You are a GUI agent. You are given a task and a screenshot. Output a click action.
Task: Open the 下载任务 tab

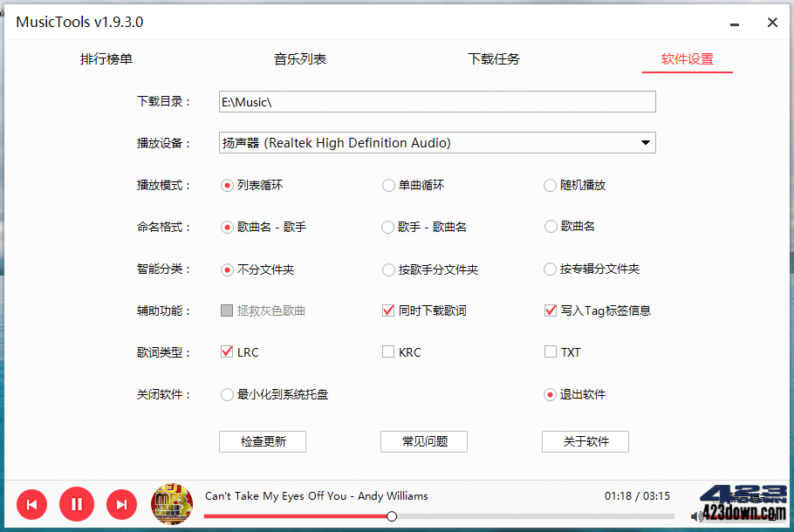coord(493,58)
